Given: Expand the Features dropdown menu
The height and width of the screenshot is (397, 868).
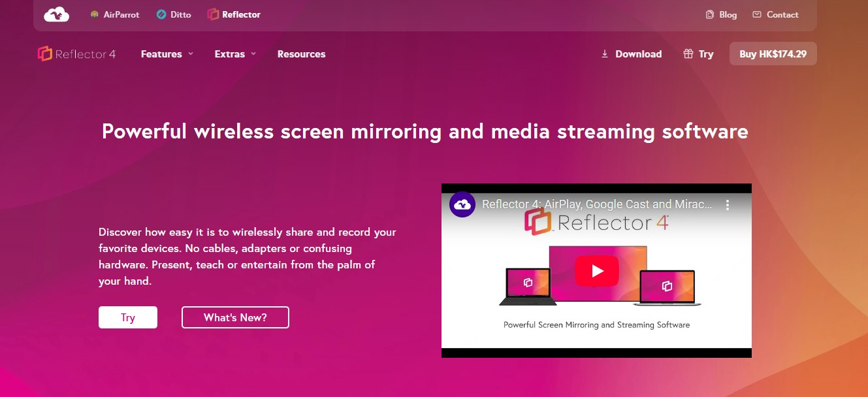Looking at the screenshot, I should pos(167,54).
